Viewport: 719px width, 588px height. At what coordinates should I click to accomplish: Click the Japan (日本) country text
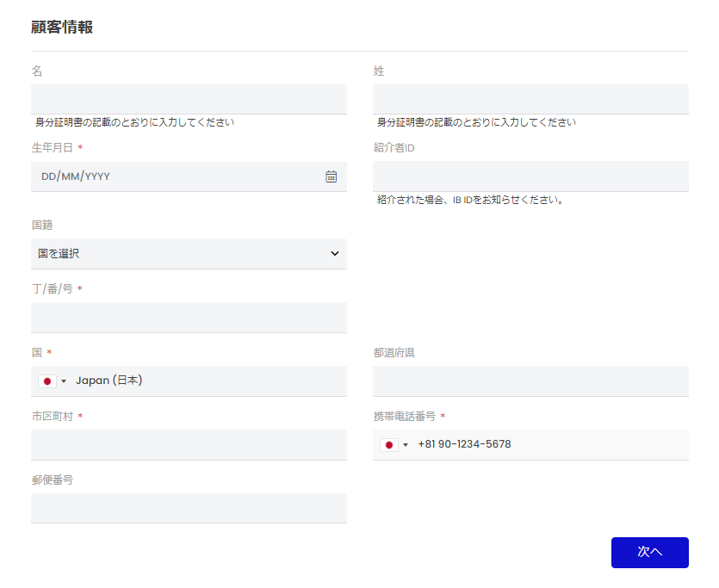click(109, 381)
